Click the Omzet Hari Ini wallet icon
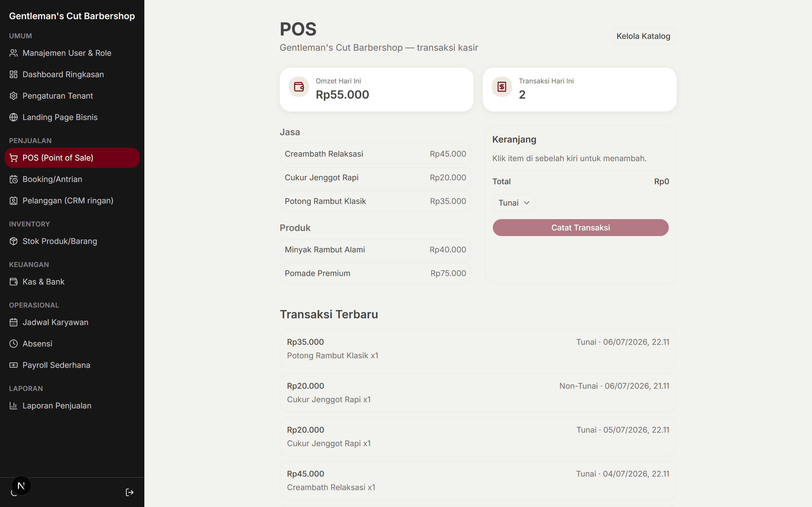The image size is (812, 507). 299,87
